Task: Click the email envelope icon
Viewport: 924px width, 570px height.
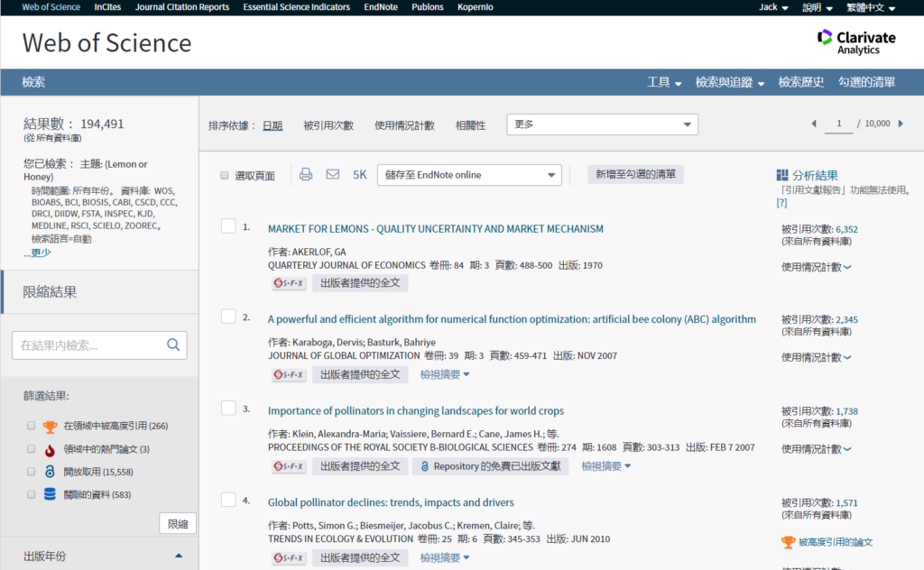Action: (x=332, y=175)
